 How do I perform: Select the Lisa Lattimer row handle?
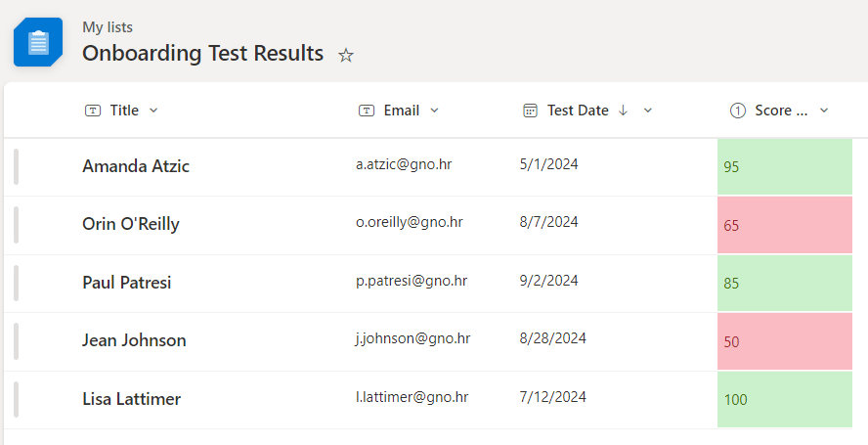[16, 399]
